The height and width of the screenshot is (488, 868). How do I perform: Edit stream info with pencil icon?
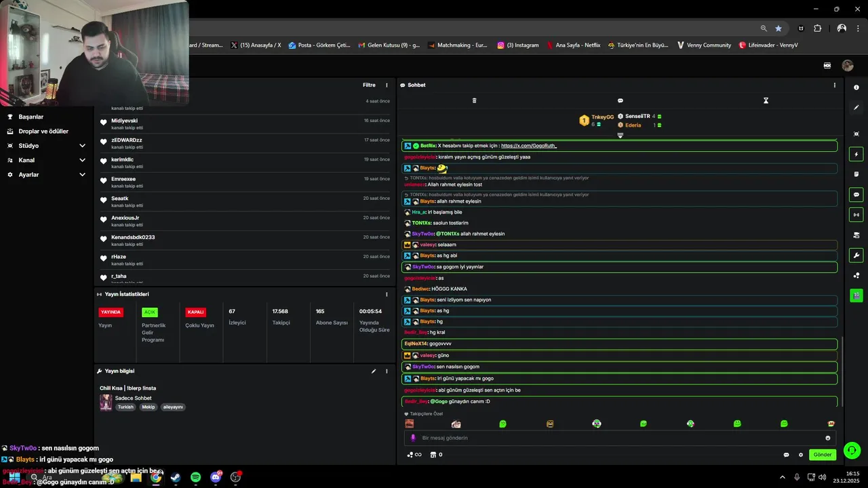point(373,371)
